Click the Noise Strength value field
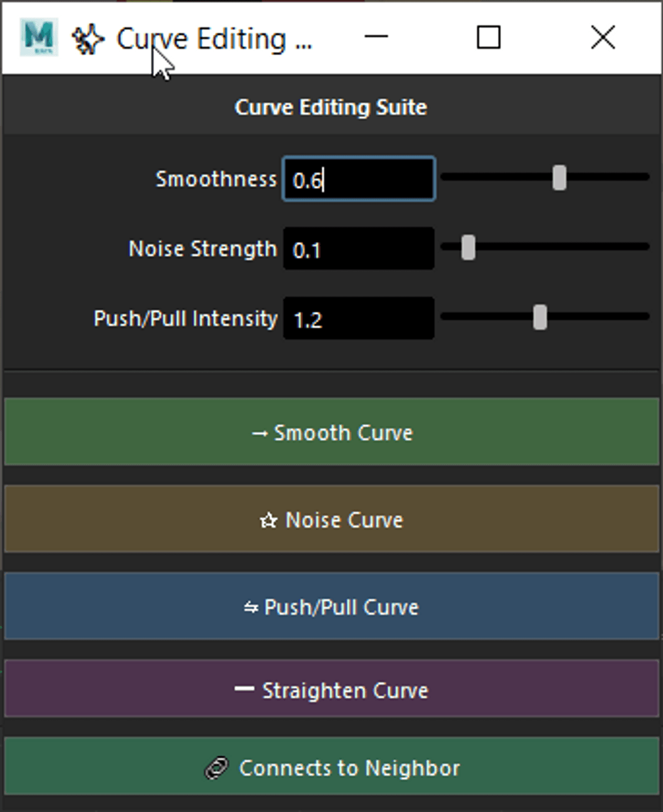This screenshot has height=812, width=663. [x=359, y=249]
